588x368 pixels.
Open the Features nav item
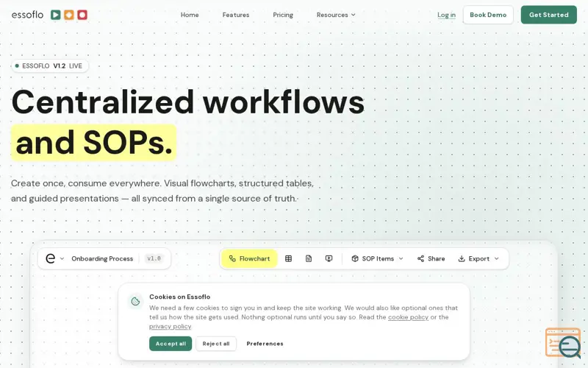point(236,15)
